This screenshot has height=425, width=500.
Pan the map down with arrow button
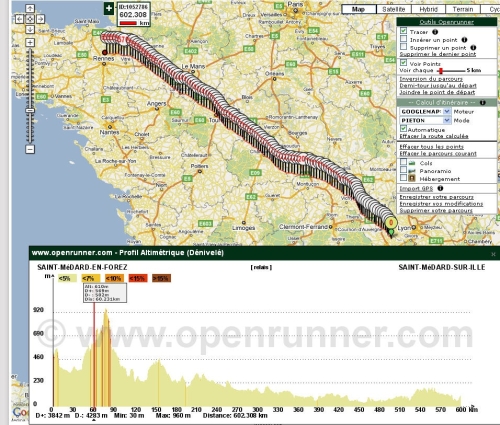coord(30,29)
